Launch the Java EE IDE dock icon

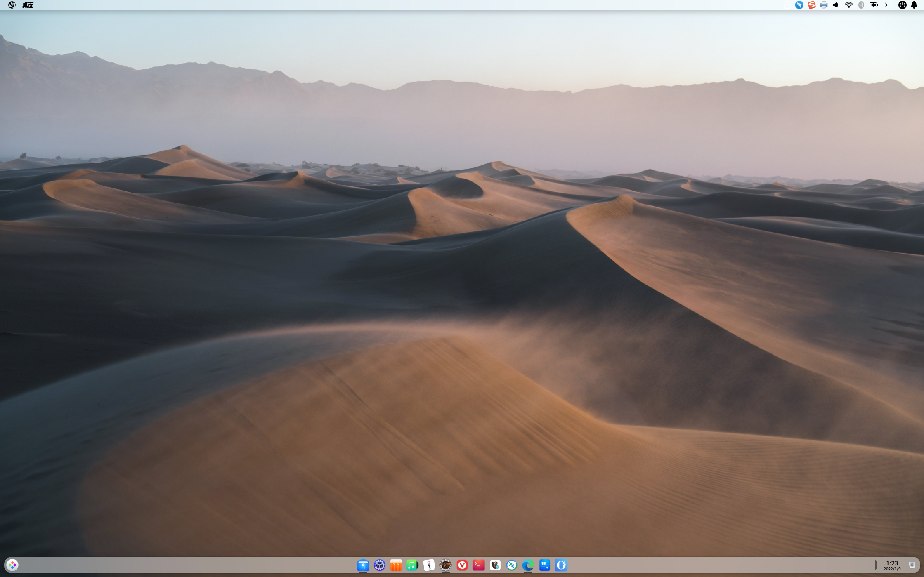[x=445, y=565]
